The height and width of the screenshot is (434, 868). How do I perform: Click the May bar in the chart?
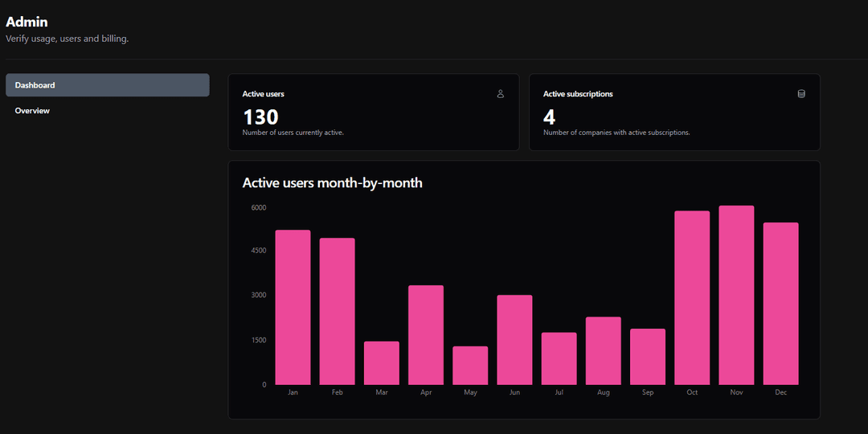coord(470,366)
